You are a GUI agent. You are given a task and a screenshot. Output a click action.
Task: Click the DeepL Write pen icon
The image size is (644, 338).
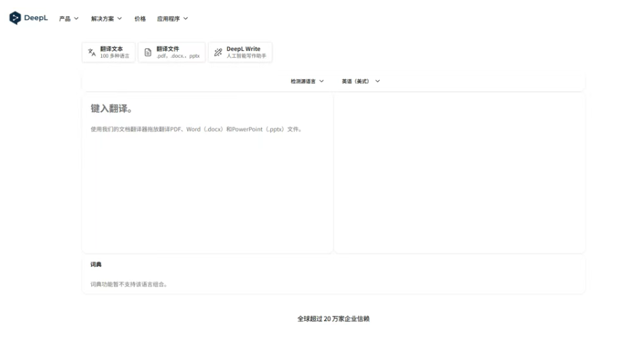[x=218, y=52]
